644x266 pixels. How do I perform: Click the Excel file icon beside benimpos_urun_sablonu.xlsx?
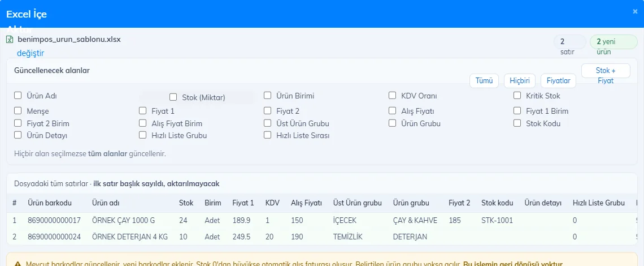pos(10,40)
